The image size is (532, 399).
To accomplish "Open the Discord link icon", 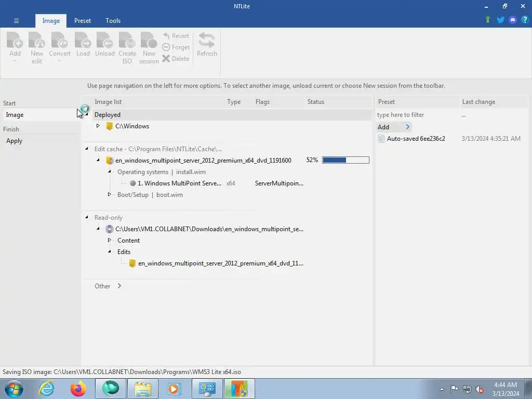I will (513, 20).
